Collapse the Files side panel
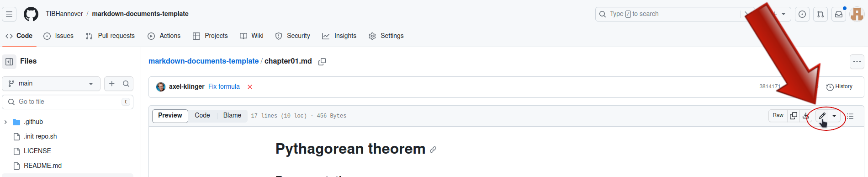The image size is (868, 177). (9, 61)
